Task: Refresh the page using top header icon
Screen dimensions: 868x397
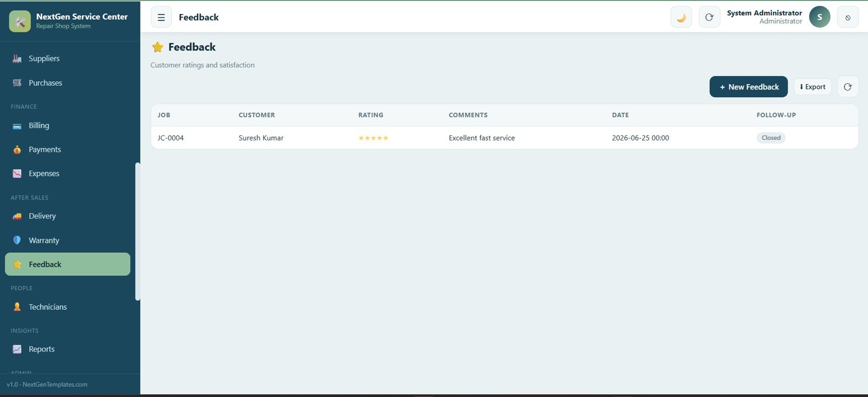Action: (709, 17)
